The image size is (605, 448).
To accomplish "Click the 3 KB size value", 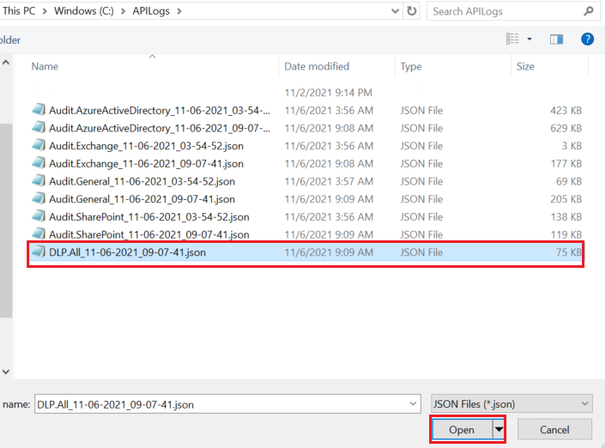I will click(571, 146).
